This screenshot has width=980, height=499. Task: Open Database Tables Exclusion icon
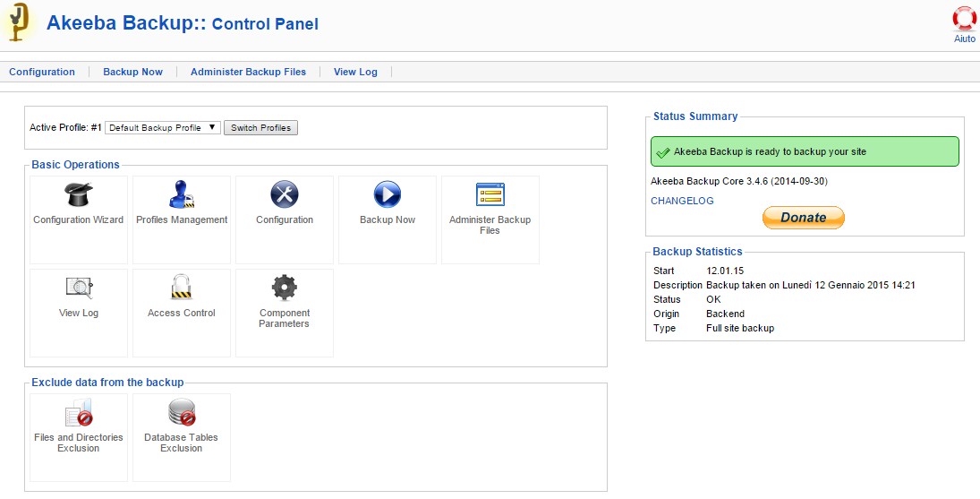pyautogui.click(x=182, y=413)
